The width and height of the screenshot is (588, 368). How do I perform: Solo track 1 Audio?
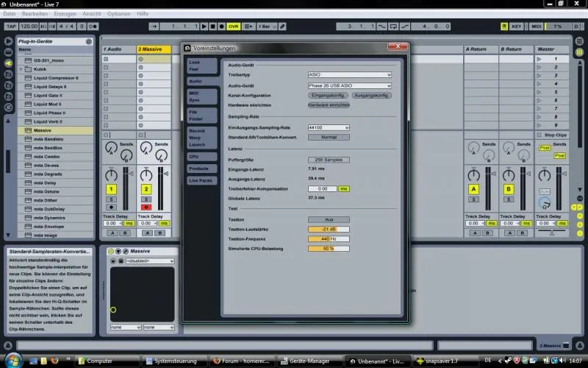[x=111, y=199]
